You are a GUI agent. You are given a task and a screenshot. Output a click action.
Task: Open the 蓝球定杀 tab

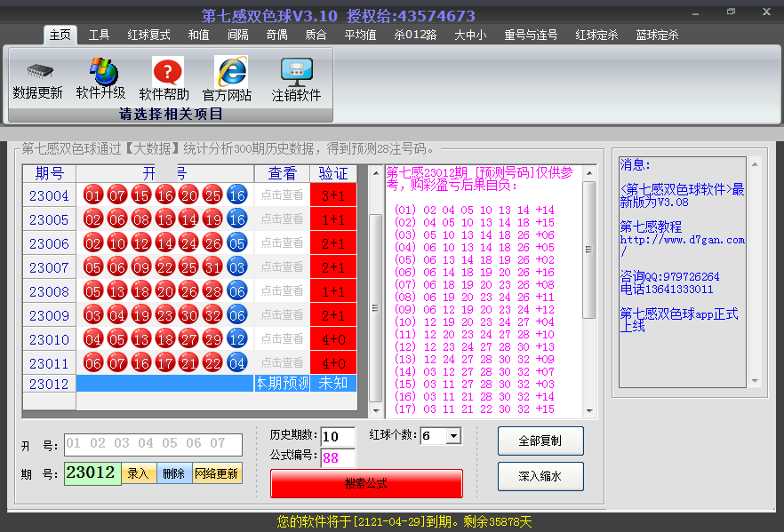click(658, 35)
